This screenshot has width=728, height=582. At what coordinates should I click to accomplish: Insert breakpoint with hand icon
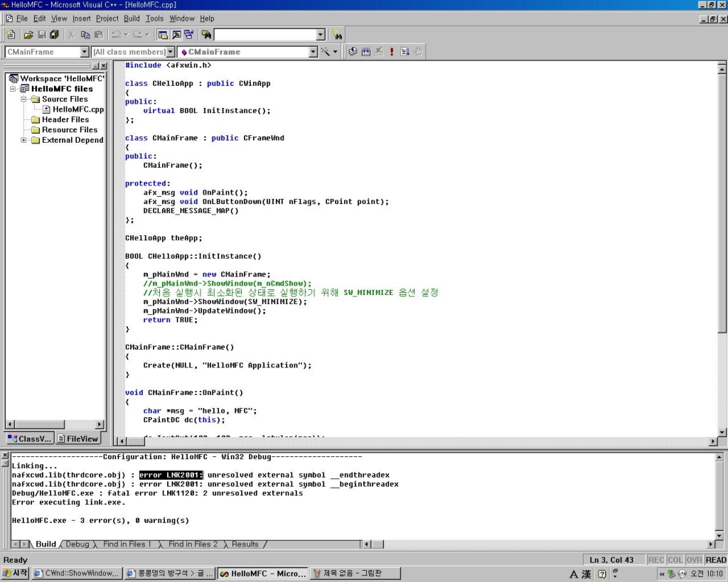(x=418, y=51)
